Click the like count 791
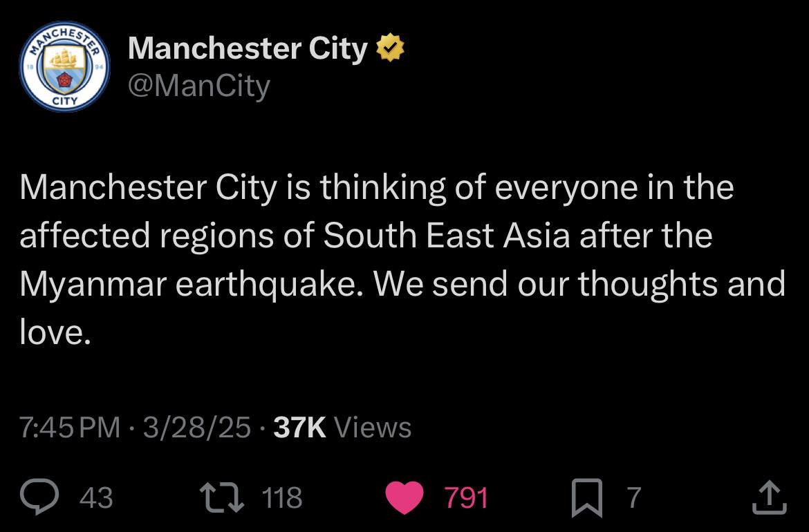This screenshot has width=809, height=532. pos(465,497)
